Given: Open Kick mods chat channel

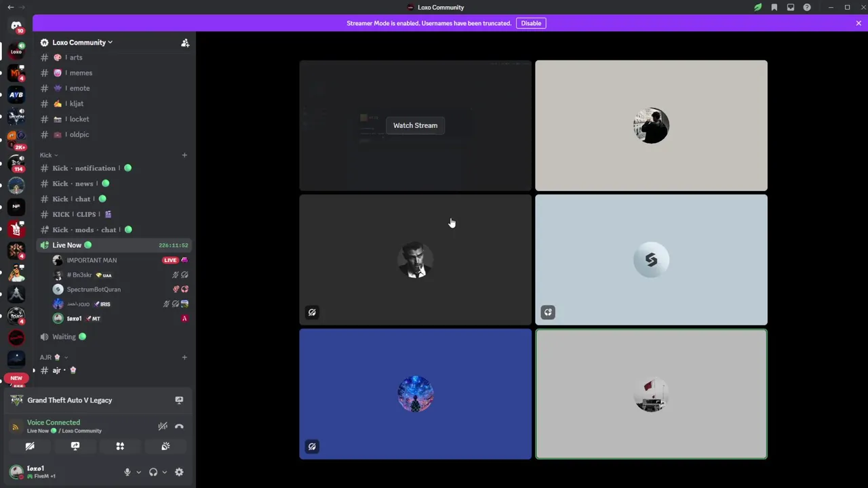Looking at the screenshot, I should coord(114,230).
